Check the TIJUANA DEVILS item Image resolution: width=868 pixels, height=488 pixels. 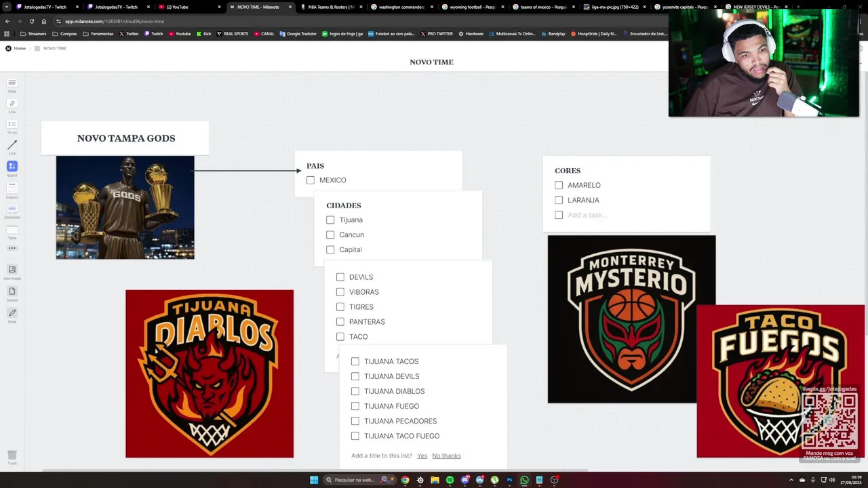[355, 376]
